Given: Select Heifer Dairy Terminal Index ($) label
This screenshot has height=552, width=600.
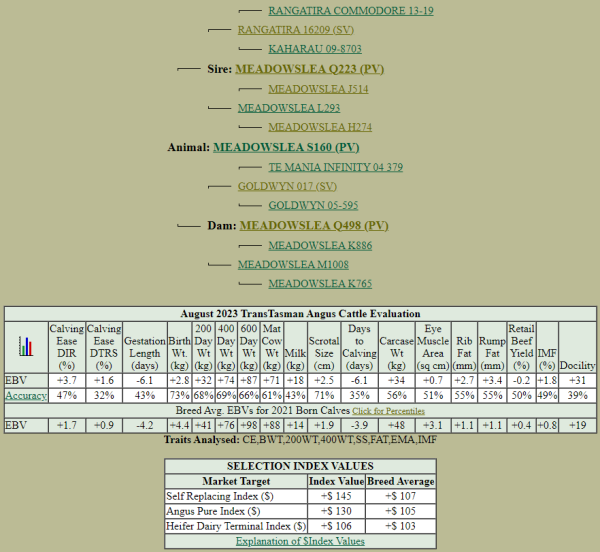Looking at the screenshot, I should click(x=236, y=526).
